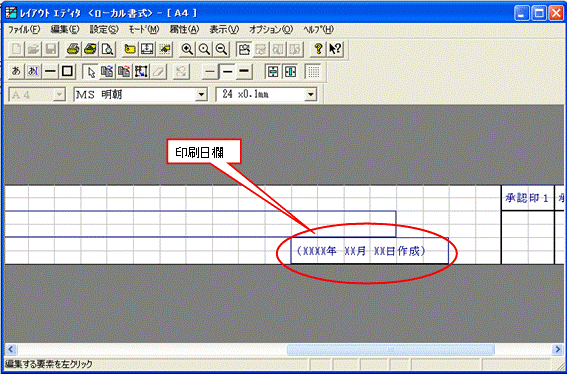Click the middle magnifier zoom reset icon

click(x=204, y=49)
